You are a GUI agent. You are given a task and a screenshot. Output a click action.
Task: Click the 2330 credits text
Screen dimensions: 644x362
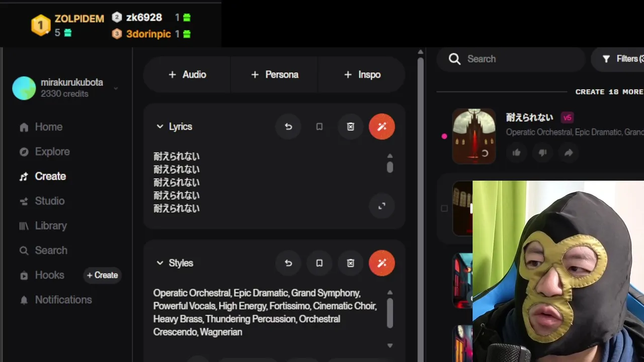[64, 94]
